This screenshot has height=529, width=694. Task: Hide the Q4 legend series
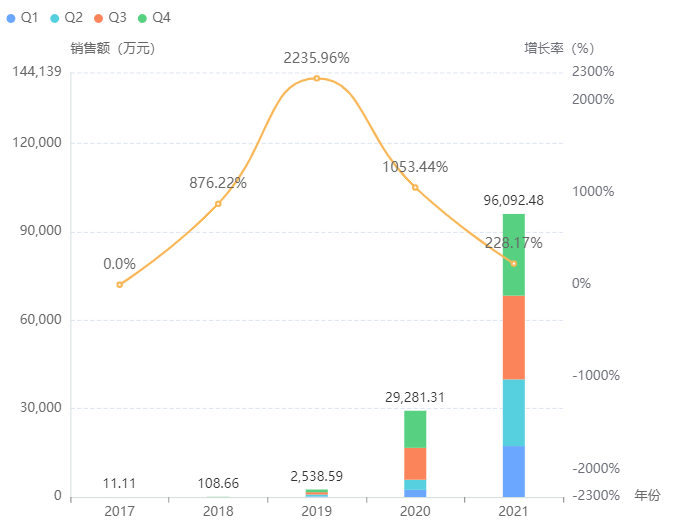[160, 18]
